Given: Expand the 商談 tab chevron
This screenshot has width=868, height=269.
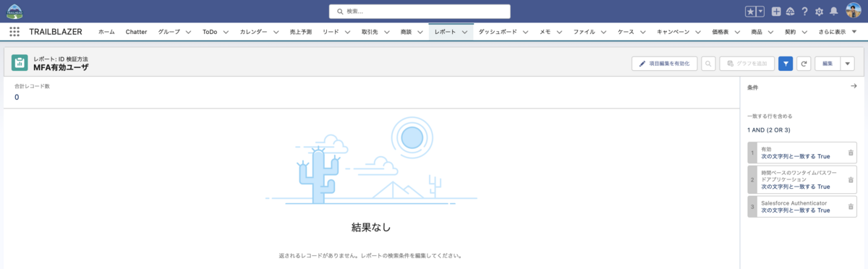Looking at the screenshot, I should tap(420, 33).
